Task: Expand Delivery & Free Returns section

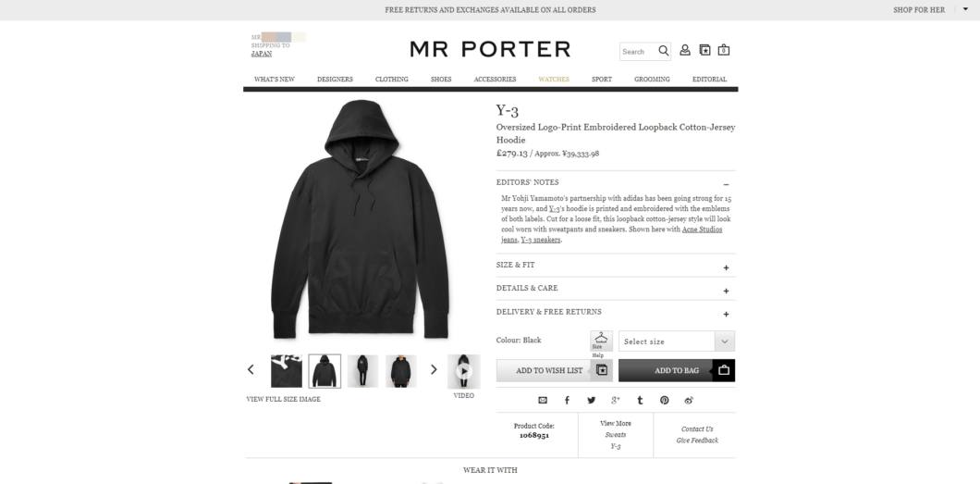Action: point(727,315)
